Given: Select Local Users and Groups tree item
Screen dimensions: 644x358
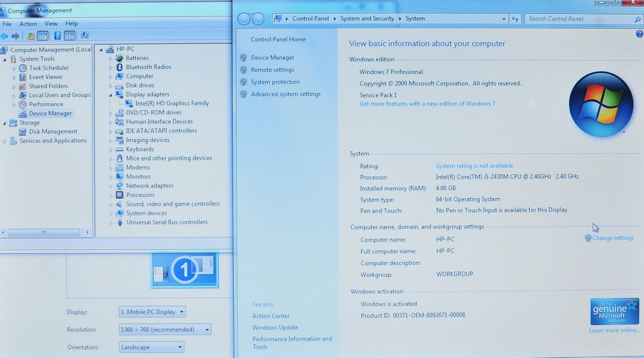Looking at the screenshot, I should pos(60,95).
